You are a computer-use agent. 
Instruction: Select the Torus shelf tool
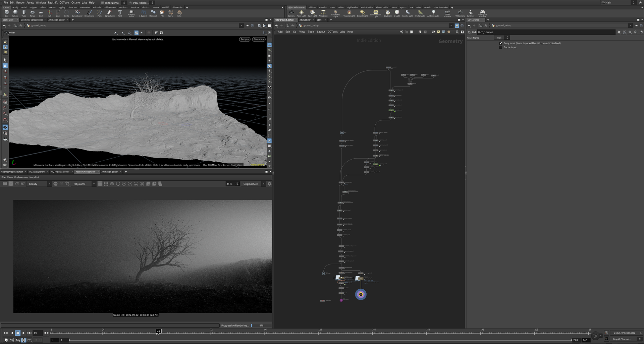[32, 13]
